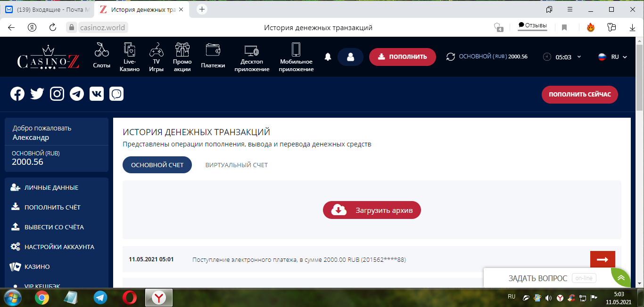644x307 pixels.
Task: Select the Основной счет tab
Action: pos(157,165)
